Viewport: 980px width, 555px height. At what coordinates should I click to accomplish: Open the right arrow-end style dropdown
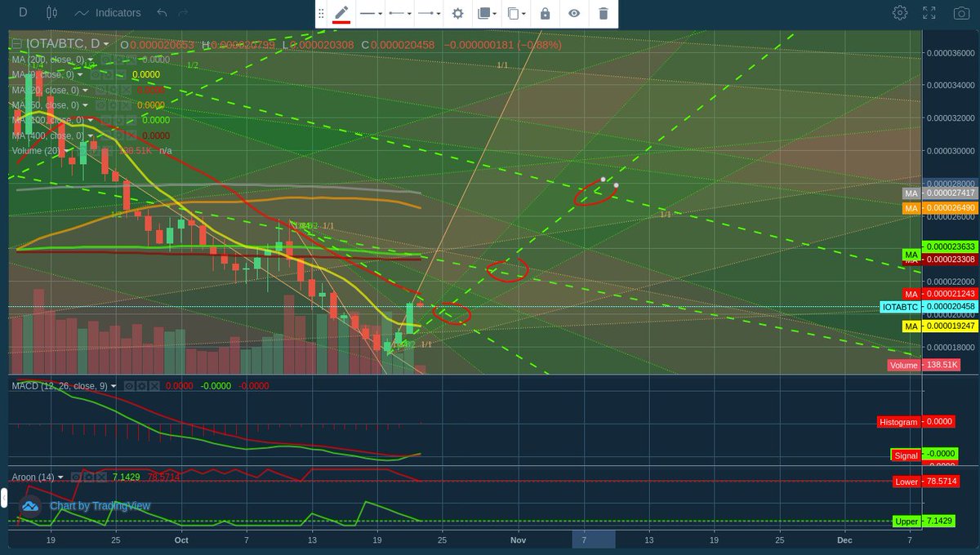coord(428,13)
